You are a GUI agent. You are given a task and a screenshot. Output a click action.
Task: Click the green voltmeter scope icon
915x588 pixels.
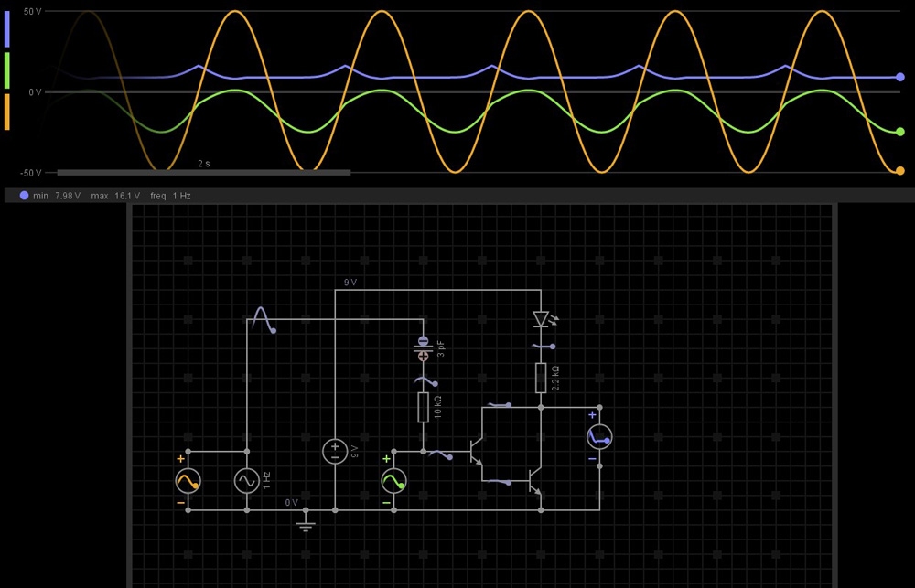(x=393, y=481)
